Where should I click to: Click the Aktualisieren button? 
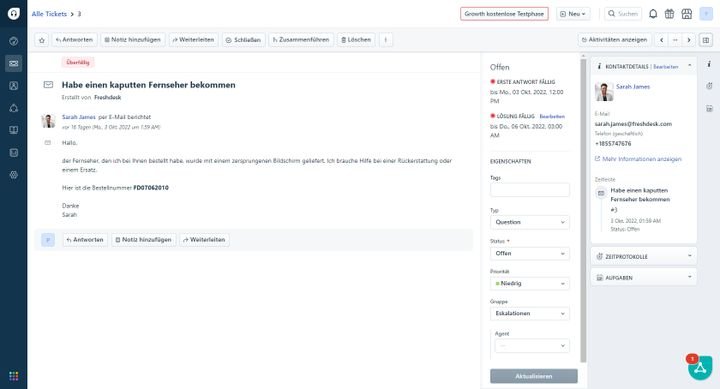[x=534, y=376]
